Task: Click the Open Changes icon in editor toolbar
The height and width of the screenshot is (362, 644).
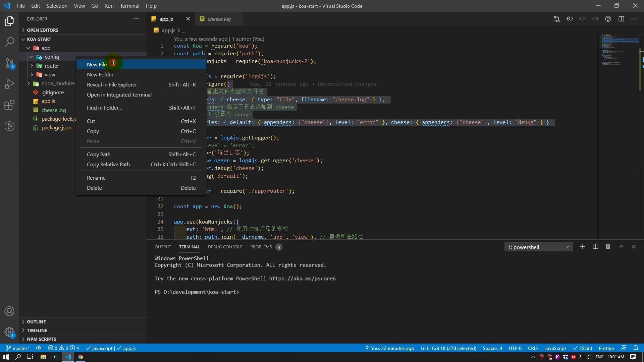Action: click(557, 19)
